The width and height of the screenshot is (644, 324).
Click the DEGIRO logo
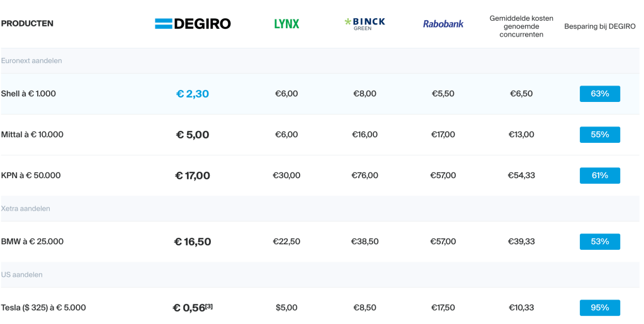tap(193, 24)
